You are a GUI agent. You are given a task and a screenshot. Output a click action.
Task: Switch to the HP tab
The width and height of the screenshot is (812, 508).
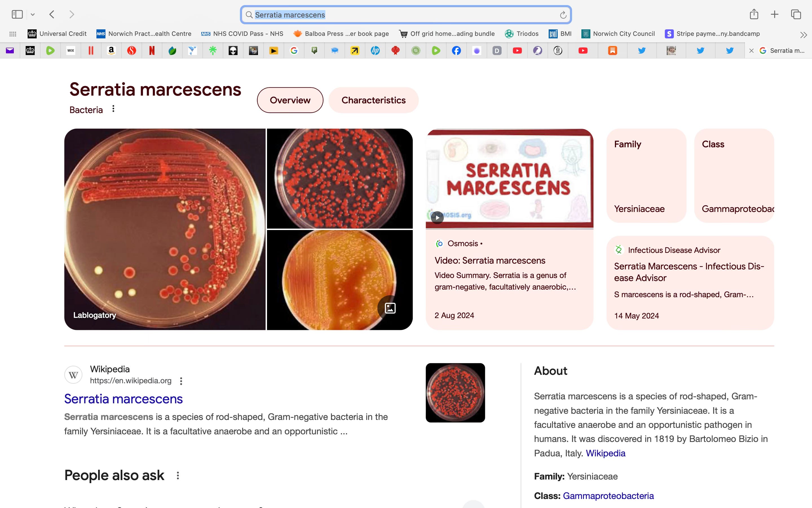(375, 51)
